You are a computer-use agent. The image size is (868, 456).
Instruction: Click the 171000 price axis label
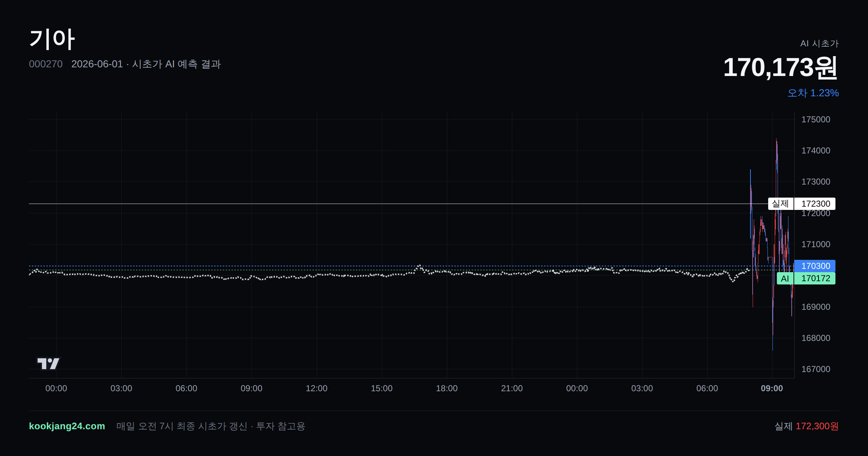(x=816, y=244)
